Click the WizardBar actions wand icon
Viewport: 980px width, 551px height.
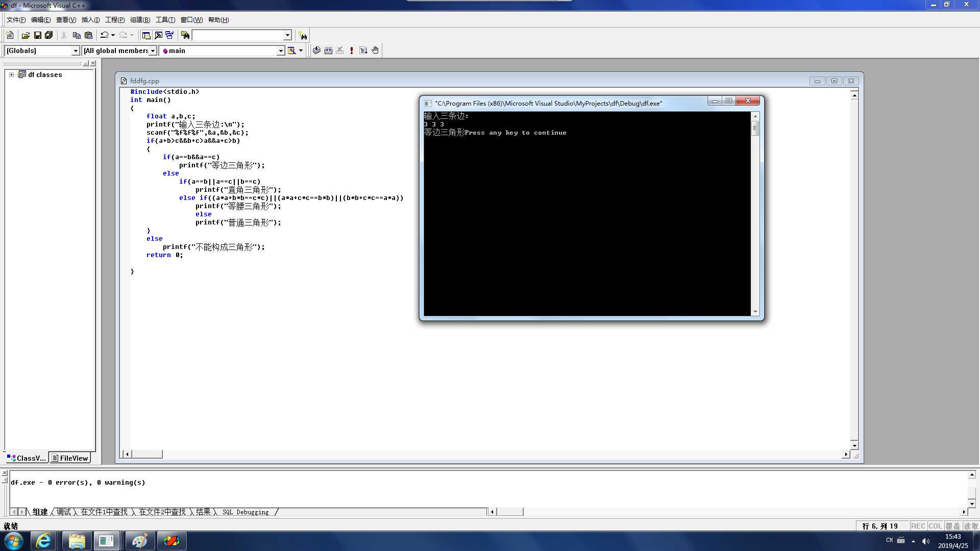click(291, 51)
